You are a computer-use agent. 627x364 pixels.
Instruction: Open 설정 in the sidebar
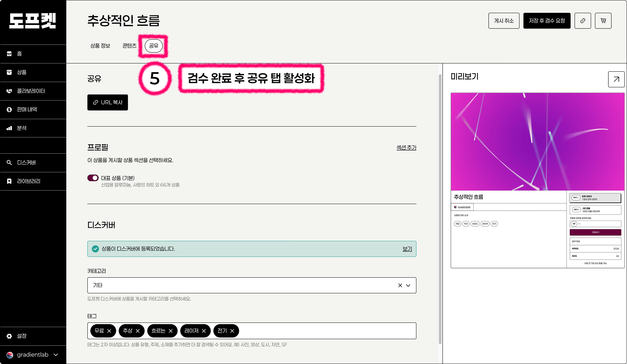22,336
